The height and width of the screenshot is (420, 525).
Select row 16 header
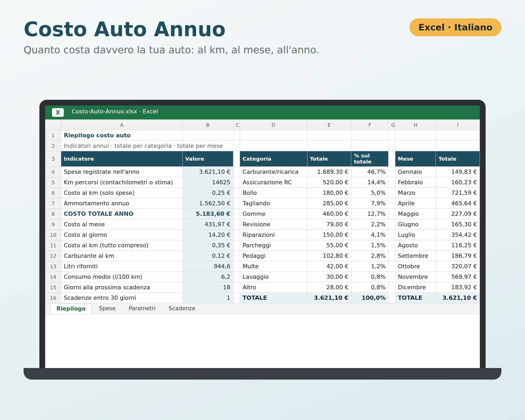point(53,298)
